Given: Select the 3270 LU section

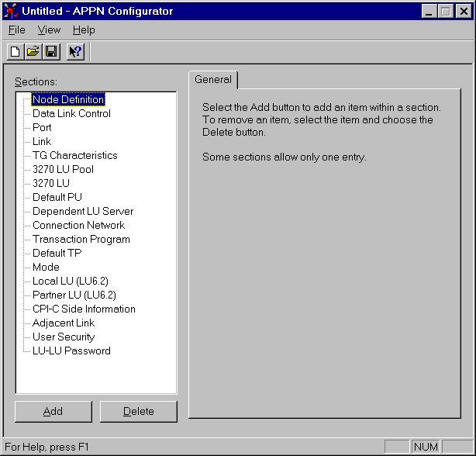Looking at the screenshot, I should [x=51, y=183].
